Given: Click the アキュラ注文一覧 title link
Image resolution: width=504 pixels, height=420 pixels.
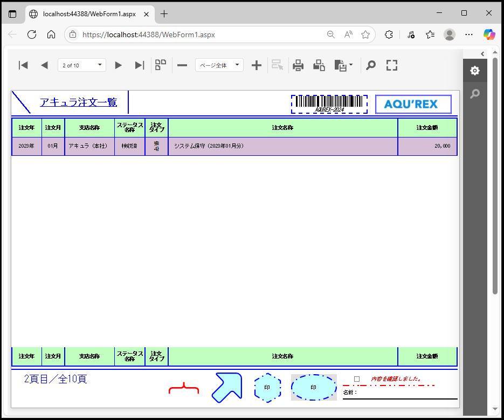Looking at the screenshot, I should tap(78, 102).
